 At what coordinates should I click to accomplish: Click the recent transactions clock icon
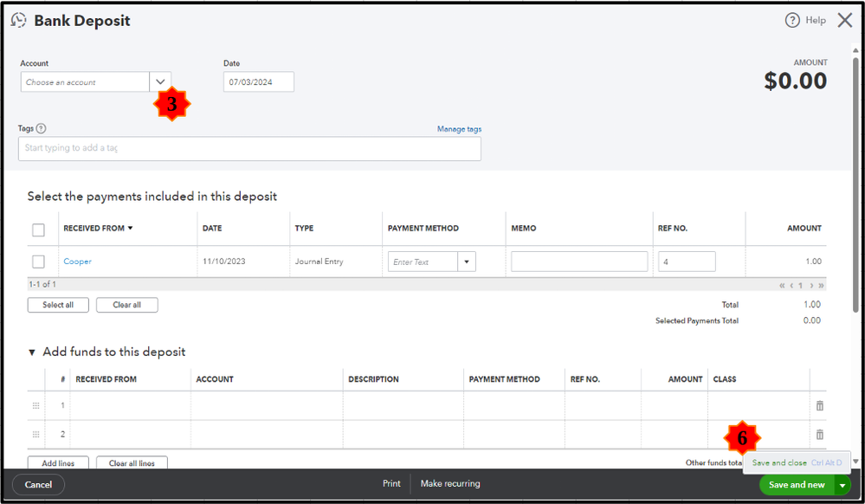[x=18, y=20]
